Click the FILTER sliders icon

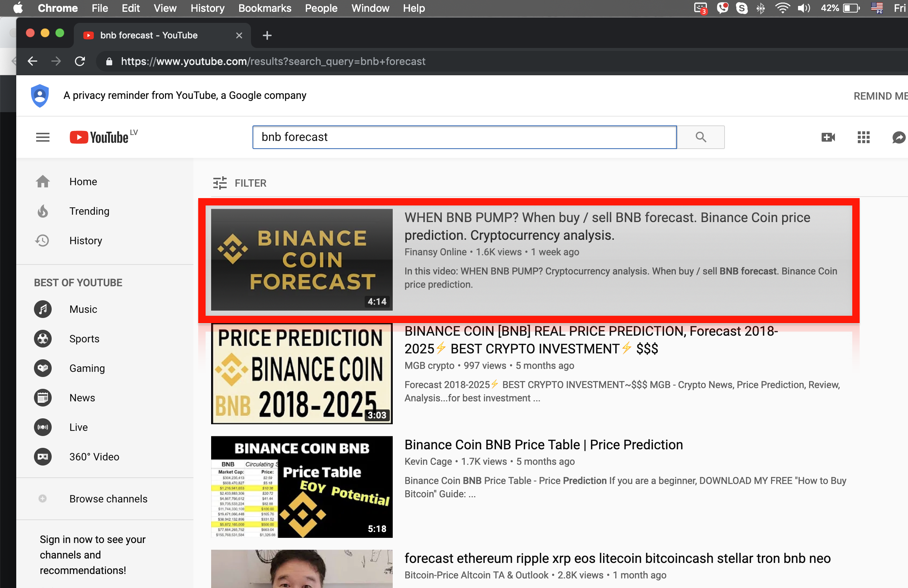(220, 183)
